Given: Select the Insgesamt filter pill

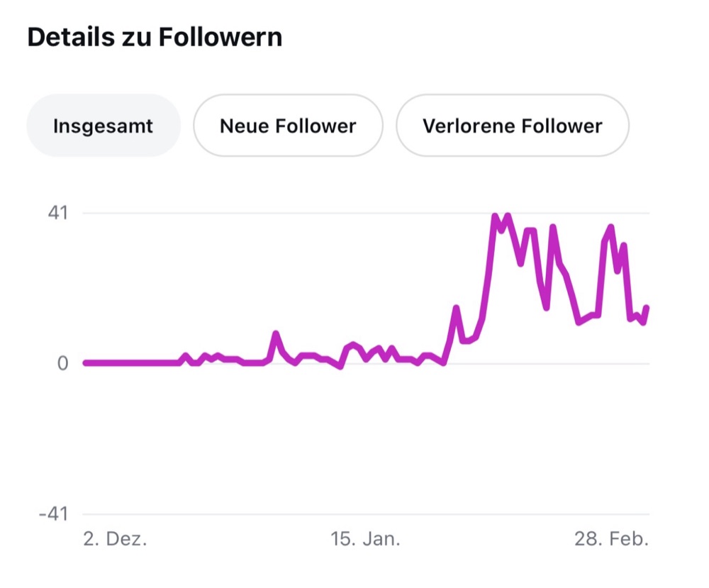Looking at the screenshot, I should tap(104, 126).
